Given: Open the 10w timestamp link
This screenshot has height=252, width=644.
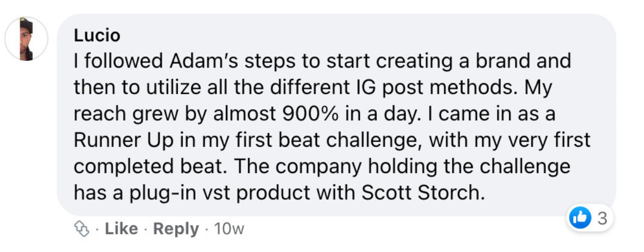Looking at the screenshot, I should click(x=229, y=229).
